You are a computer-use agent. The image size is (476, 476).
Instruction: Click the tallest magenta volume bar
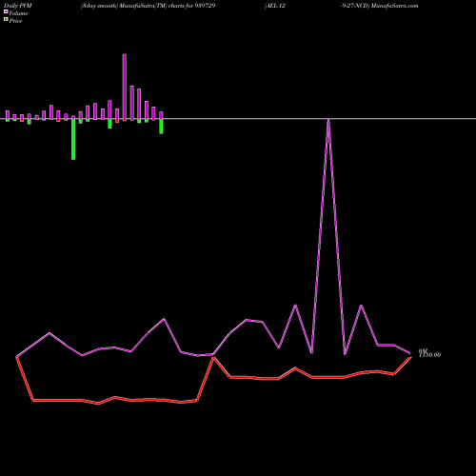point(125,87)
